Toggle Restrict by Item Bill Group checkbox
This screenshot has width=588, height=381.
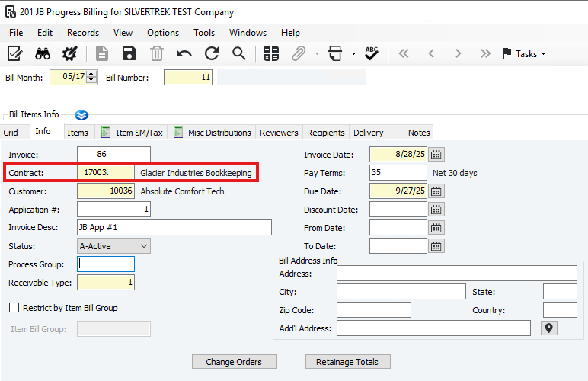[x=14, y=308]
